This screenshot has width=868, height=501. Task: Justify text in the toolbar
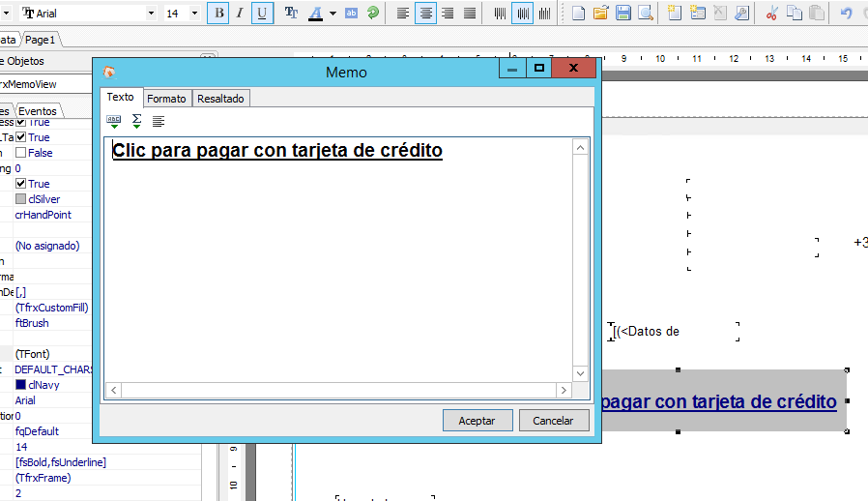pyautogui.click(x=470, y=13)
